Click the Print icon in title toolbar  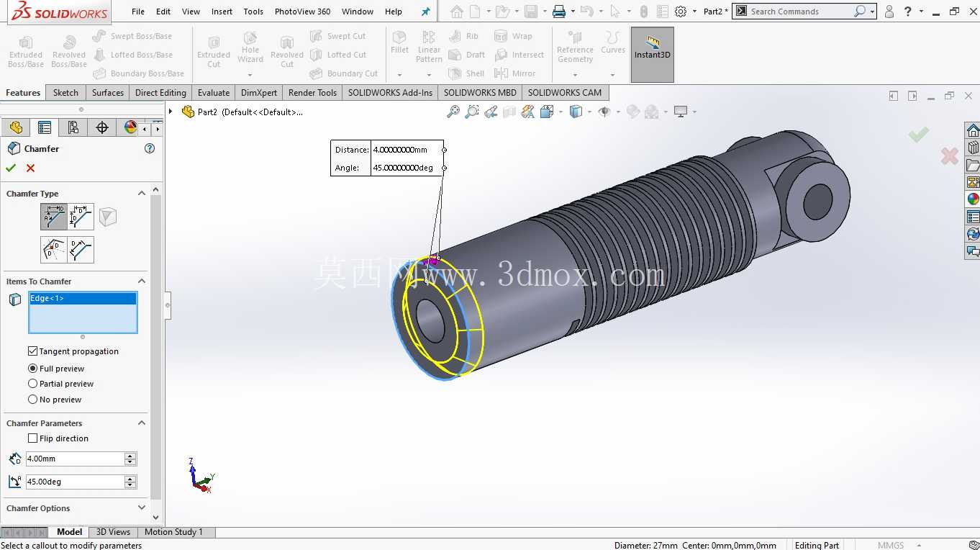pyautogui.click(x=559, y=12)
